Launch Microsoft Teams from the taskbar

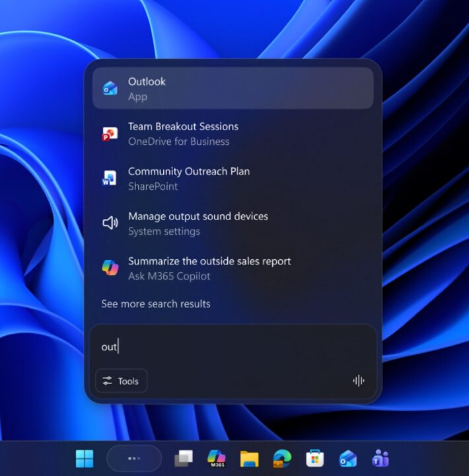tap(380, 459)
